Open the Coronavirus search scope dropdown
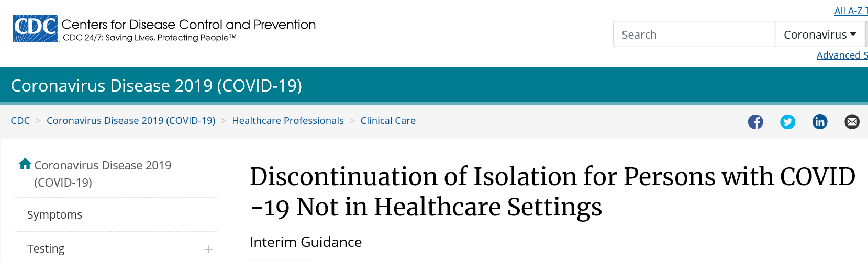Viewport: 868px width, 262px height. [819, 35]
